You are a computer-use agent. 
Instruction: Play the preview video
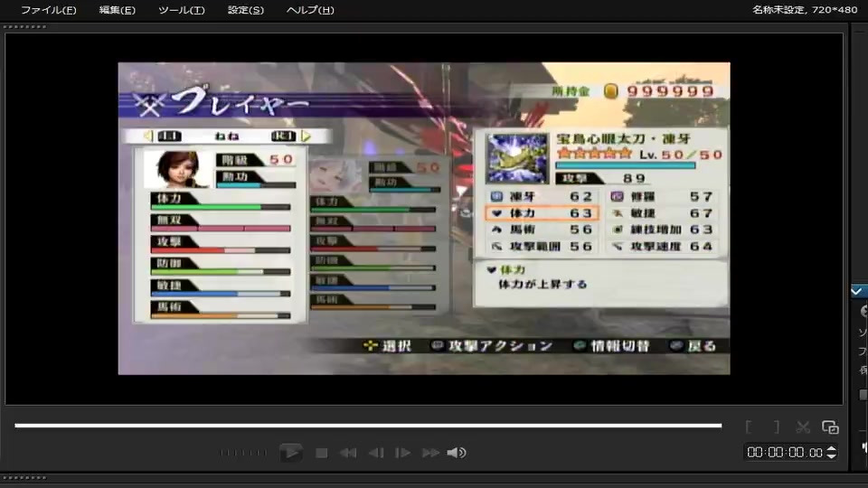(290, 453)
